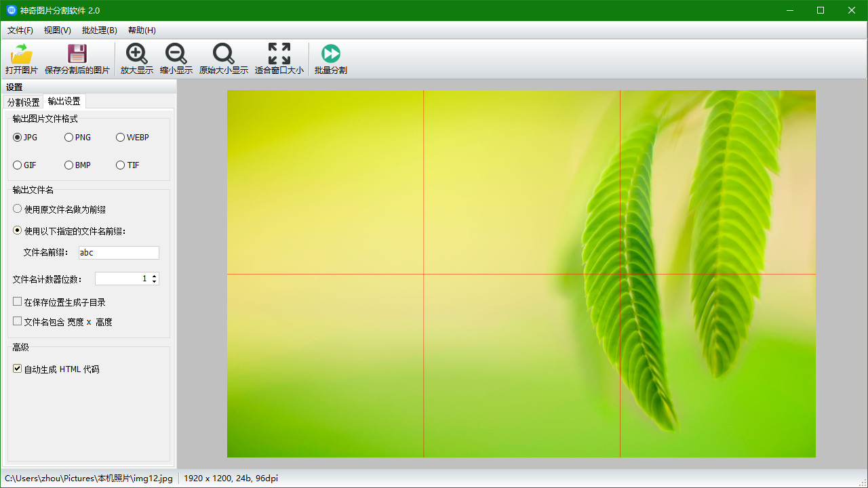Increase filename counter digits with up arrow

coord(155,276)
